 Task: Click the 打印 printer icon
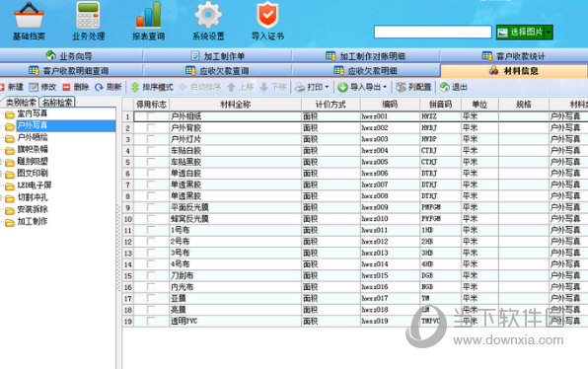(300, 88)
